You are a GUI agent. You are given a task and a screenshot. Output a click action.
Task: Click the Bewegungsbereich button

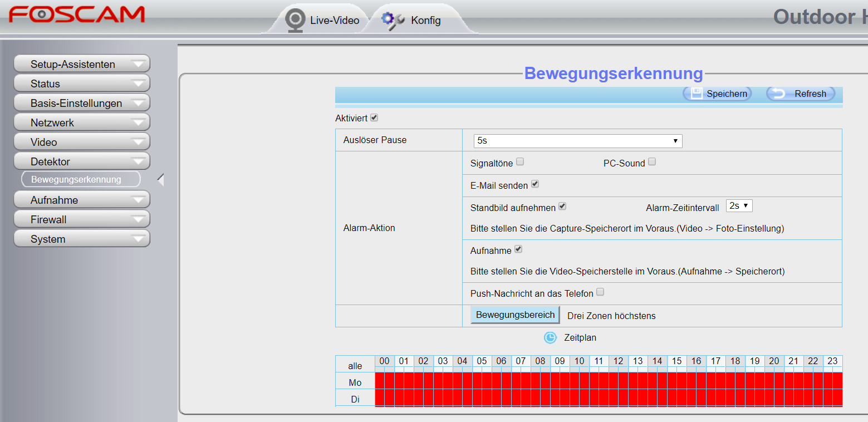pyautogui.click(x=515, y=315)
